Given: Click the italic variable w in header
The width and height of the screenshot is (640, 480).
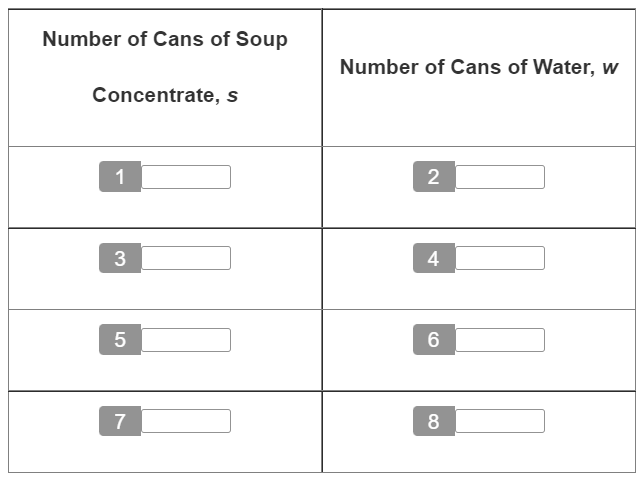Looking at the screenshot, I should (x=610, y=68).
